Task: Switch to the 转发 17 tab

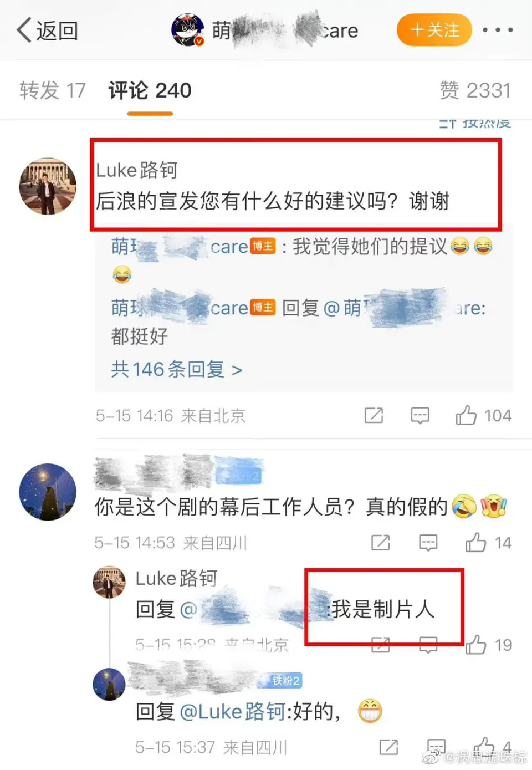Action: pos(53,90)
